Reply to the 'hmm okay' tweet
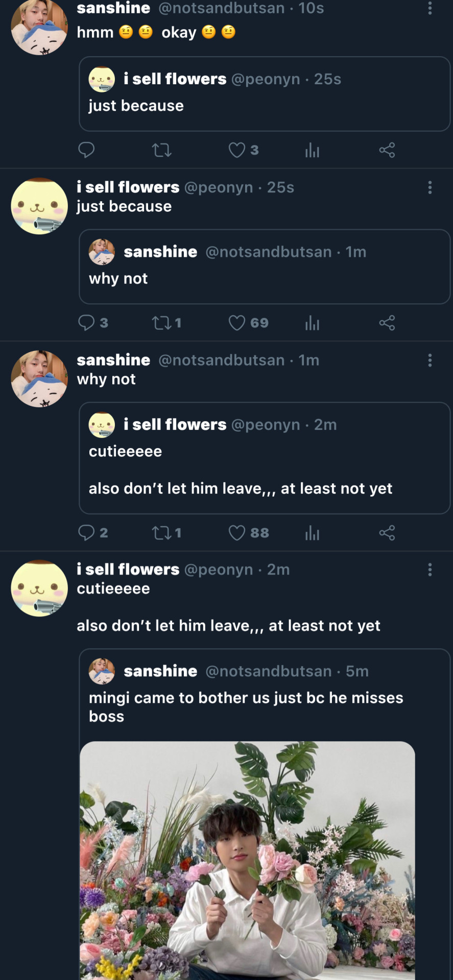Screen dimensions: 453x980 click(x=86, y=150)
